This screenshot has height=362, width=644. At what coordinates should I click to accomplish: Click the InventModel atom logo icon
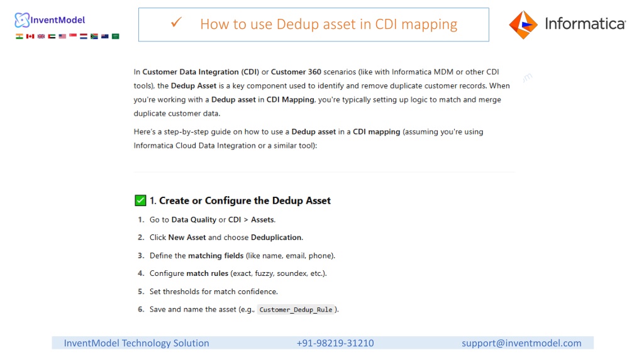point(22,19)
